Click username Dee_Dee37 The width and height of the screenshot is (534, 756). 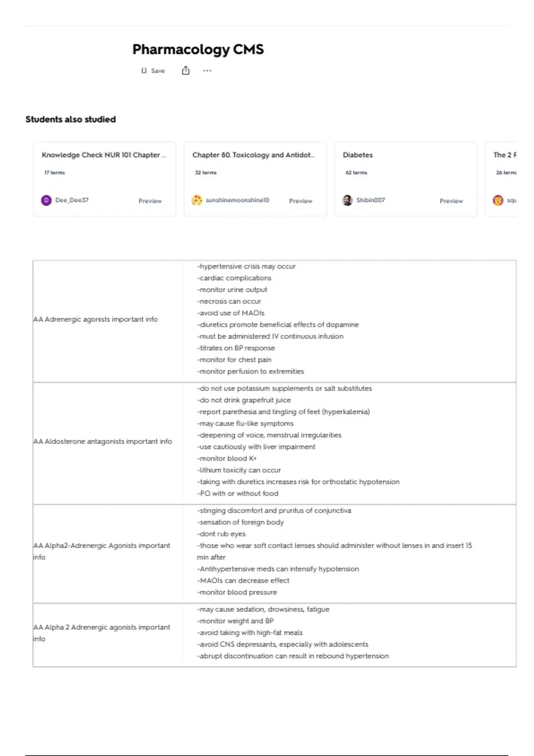point(72,200)
